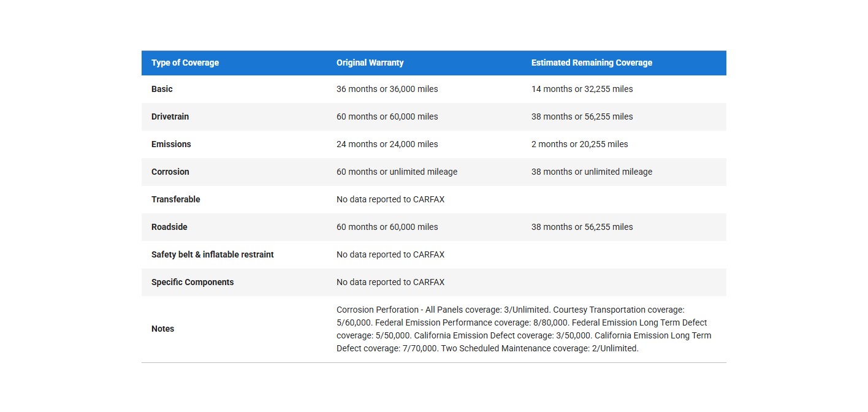868x412 pixels.
Task: Click the Estimated Remaining Coverage header
Action: tap(592, 63)
